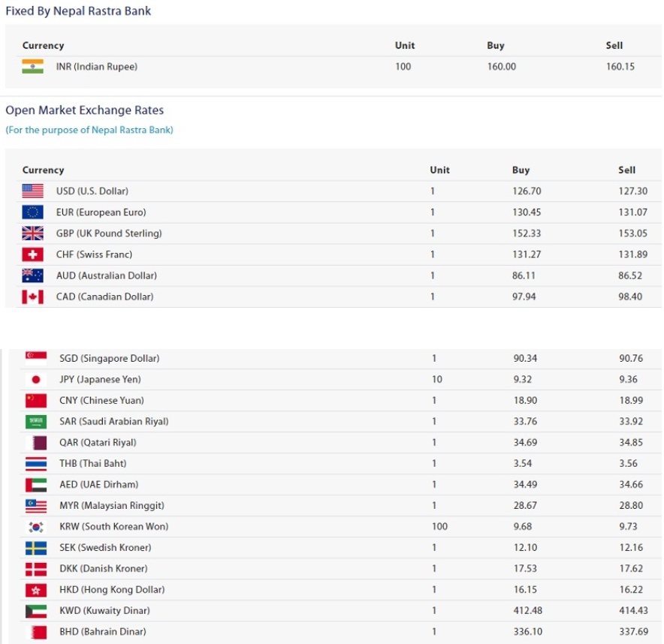Select the 'USD (U.S. Dollar)' currency name
The height and width of the screenshot is (644, 664).
[92, 191]
